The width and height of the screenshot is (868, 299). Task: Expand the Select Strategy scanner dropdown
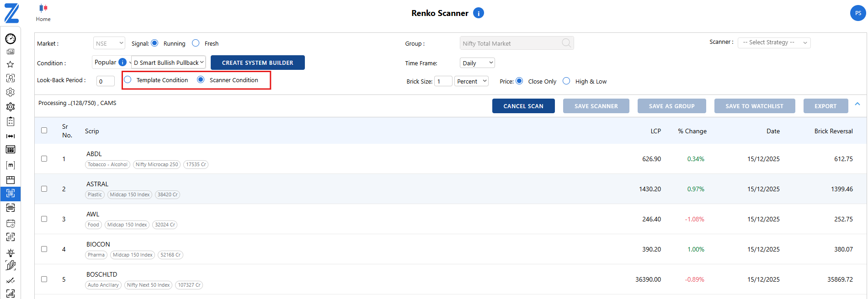pyautogui.click(x=773, y=42)
